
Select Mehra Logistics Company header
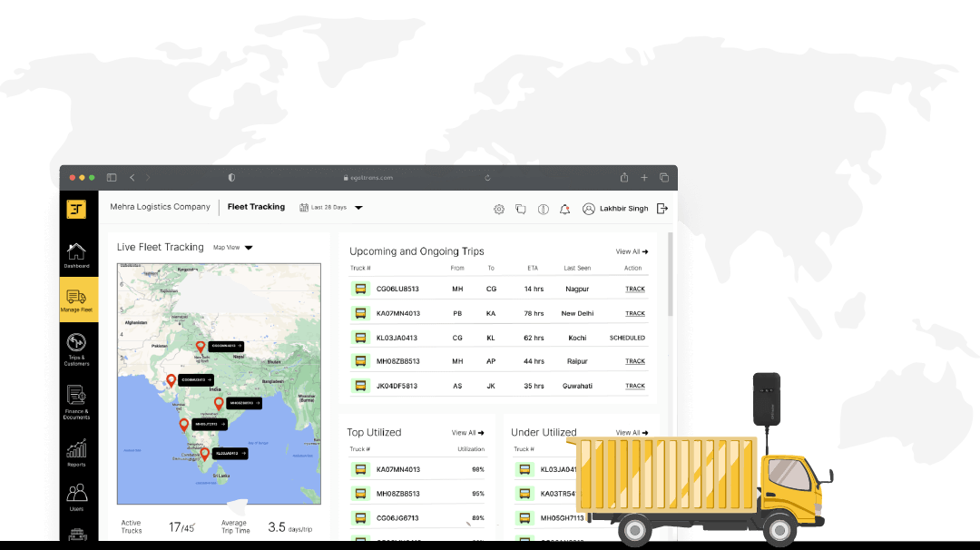(160, 206)
